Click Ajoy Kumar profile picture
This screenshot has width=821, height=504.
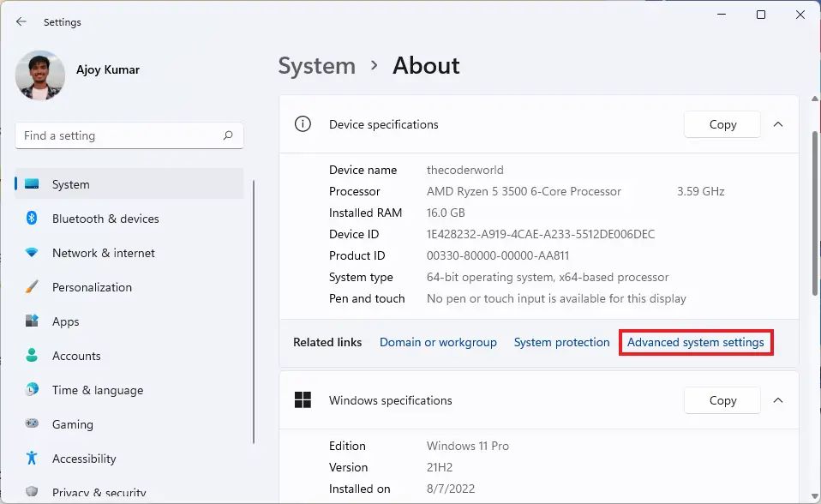click(40, 75)
